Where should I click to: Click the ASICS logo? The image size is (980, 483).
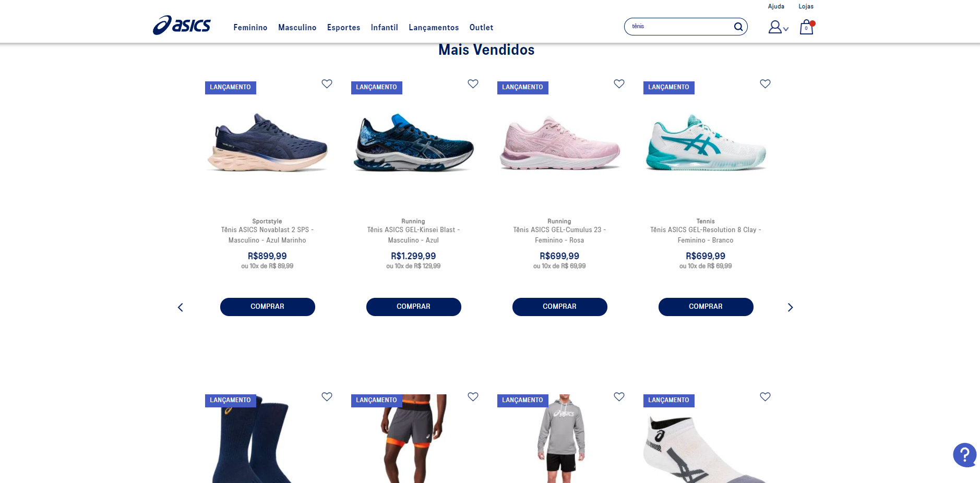[x=182, y=25]
